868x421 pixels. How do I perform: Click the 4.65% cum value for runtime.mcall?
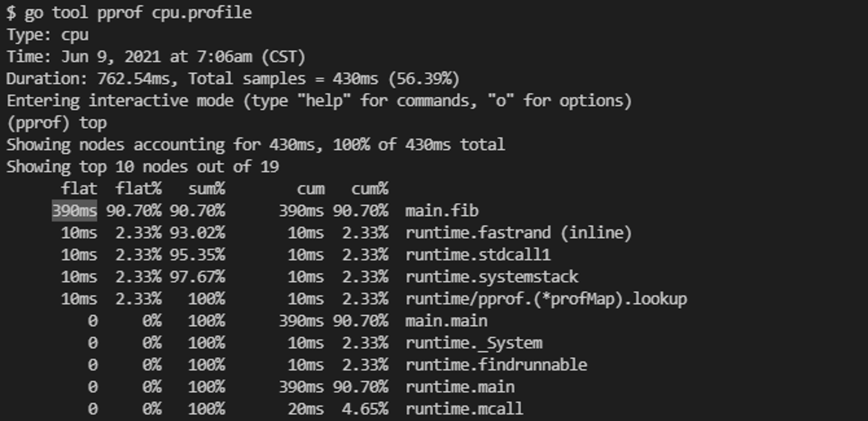point(365,409)
